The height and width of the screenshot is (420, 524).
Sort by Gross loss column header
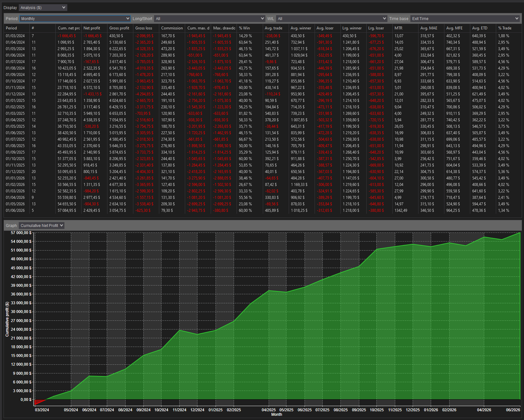click(x=146, y=28)
